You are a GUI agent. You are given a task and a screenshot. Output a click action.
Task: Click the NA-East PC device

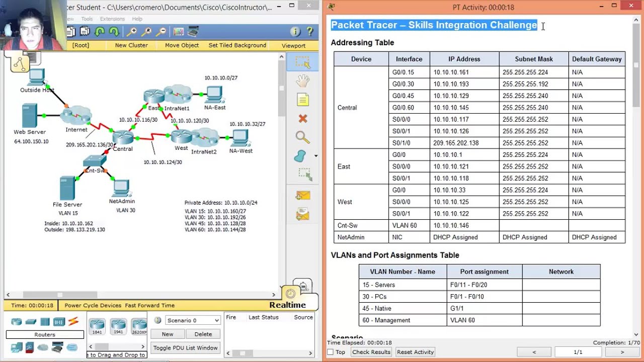tap(214, 94)
